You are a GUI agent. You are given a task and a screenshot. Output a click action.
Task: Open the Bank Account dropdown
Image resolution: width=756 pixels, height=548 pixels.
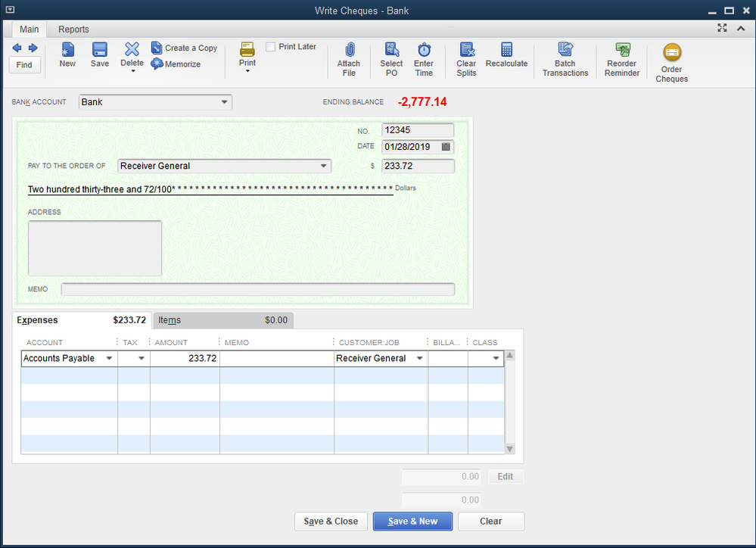pos(224,101)
